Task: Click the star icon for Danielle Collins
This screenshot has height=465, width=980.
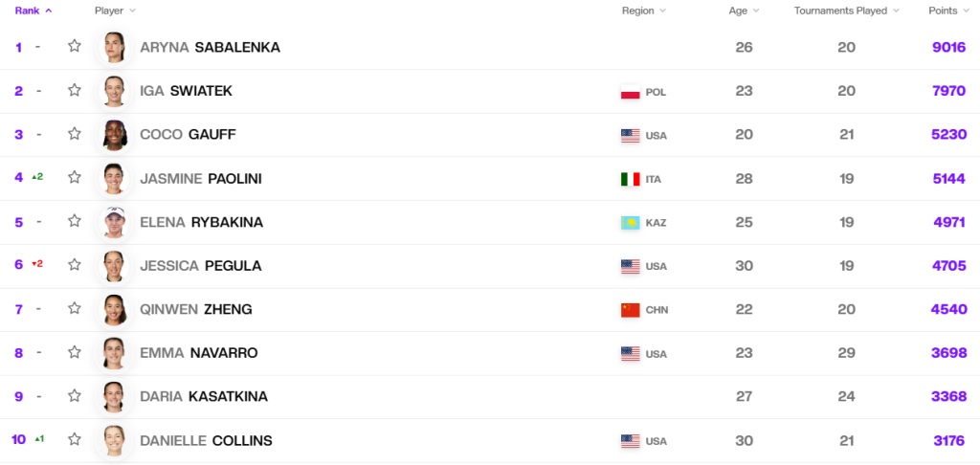Action: (x=75, y=439)
